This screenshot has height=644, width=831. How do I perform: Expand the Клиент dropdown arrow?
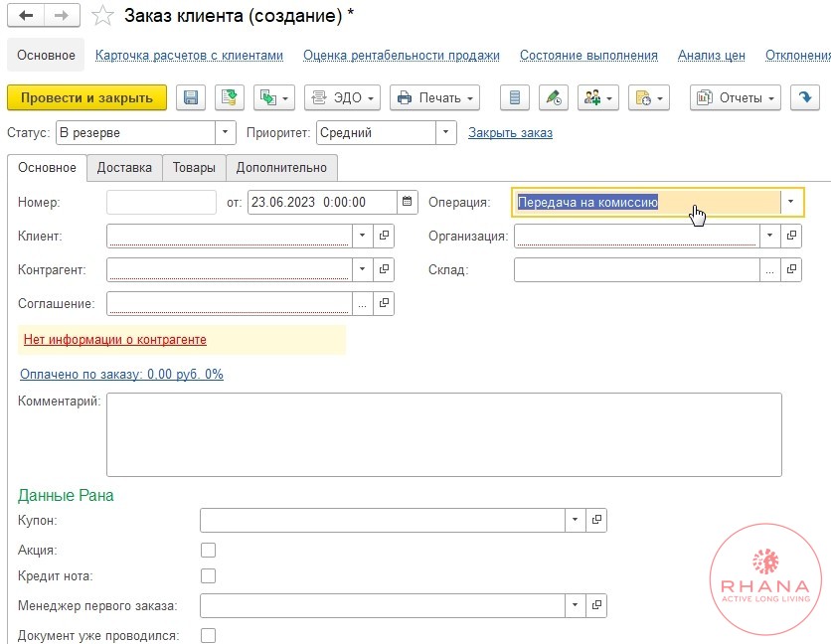(363, 236)
